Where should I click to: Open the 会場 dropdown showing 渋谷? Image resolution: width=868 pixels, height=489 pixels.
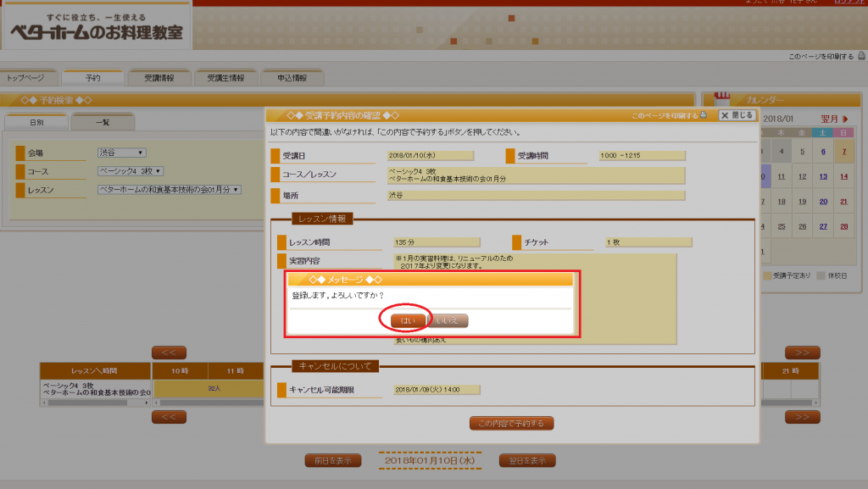click(x=122, y=153)
